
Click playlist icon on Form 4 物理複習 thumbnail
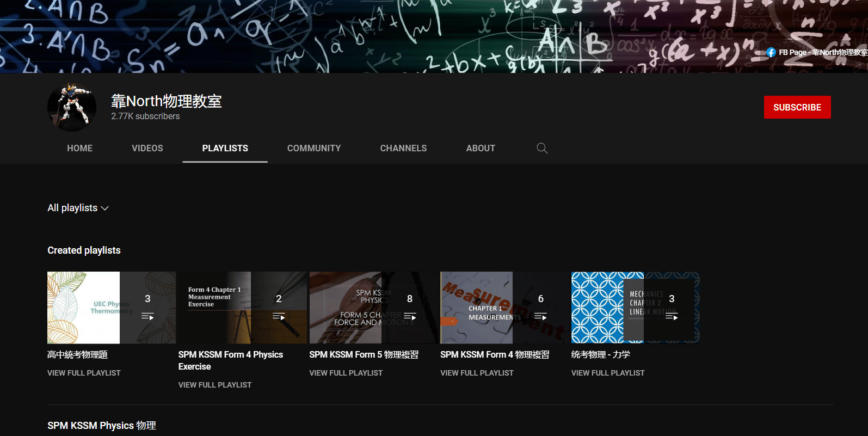(540, 316)
